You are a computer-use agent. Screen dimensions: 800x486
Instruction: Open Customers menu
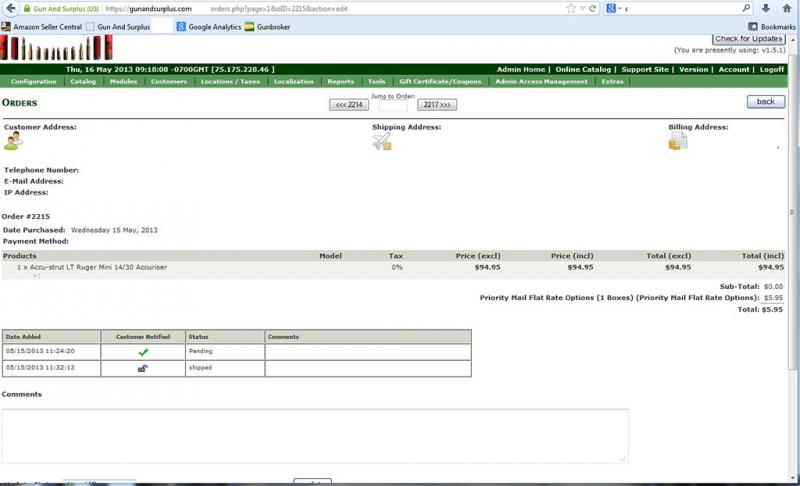tap(169, 82)
